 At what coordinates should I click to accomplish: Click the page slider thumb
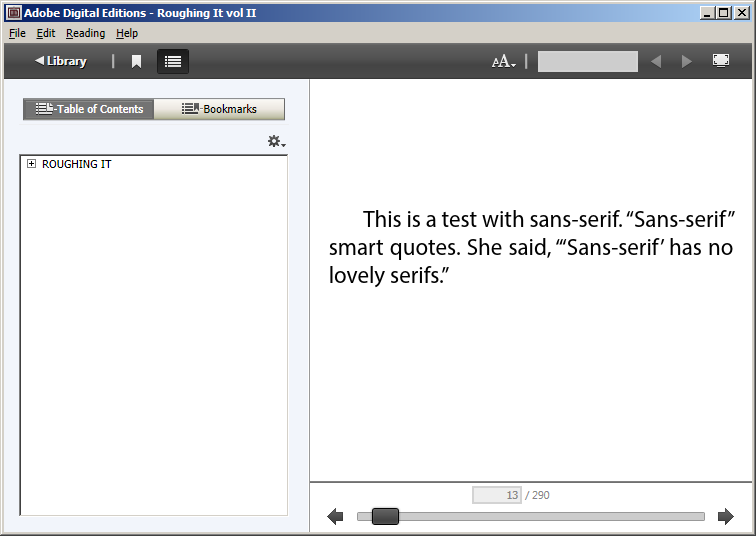(385, 516)
